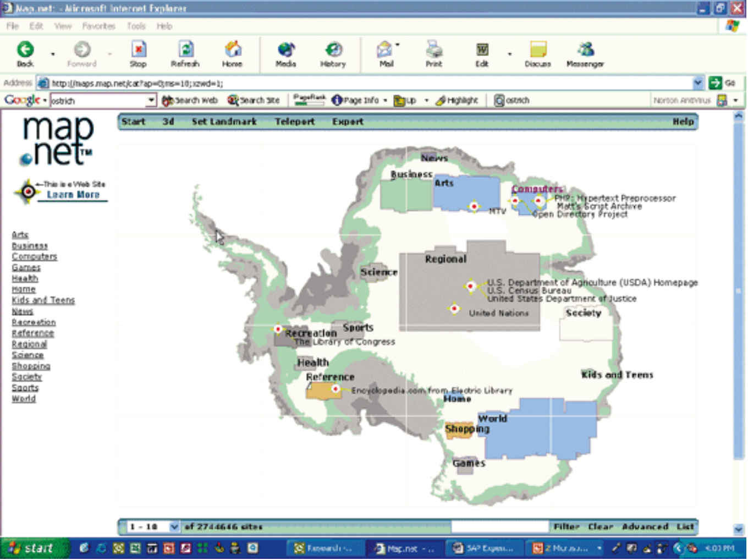Viewport: 748px width, 560px height.
Task: Click the Google Search Web button
Action: [x=190, y=100]
